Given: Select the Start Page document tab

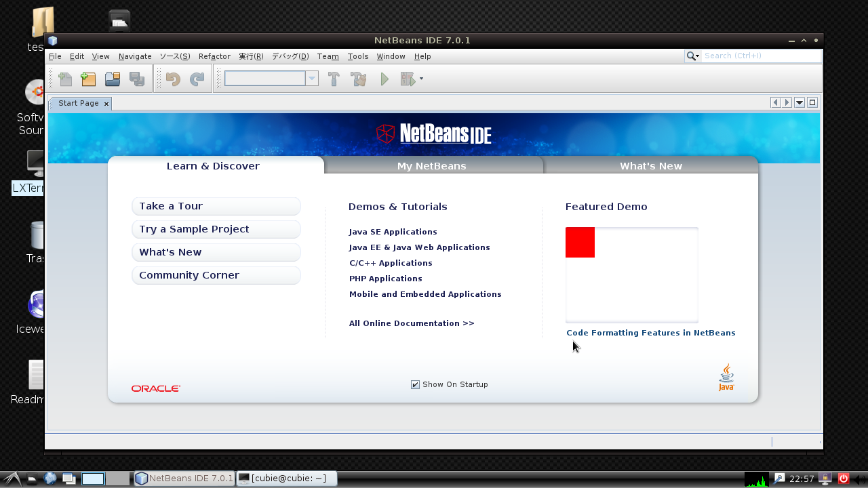Looking at the screenshot, I should 79,103.
